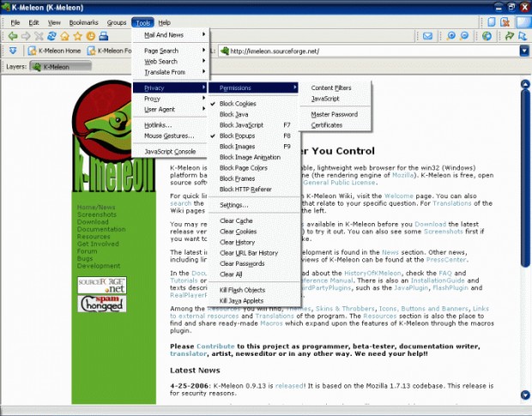Open the Permissions submenu entry
The height and width of the screenshot is (416, 532).
tap(253, 87)
